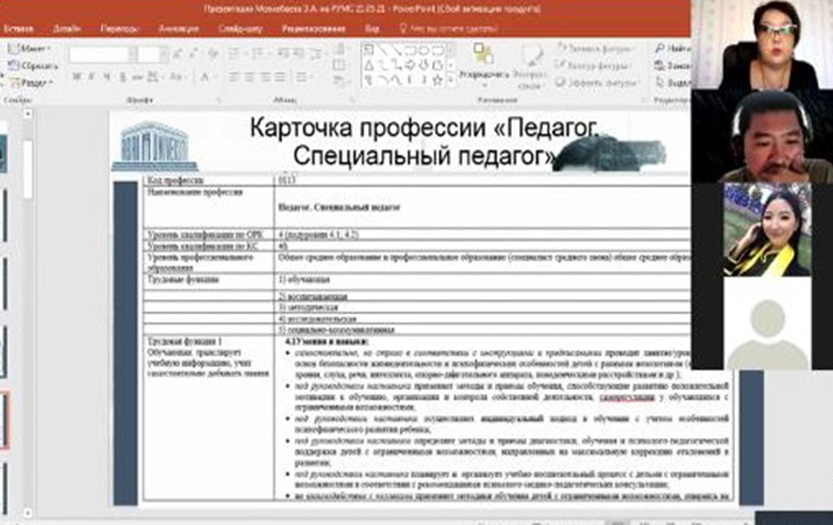
Task: Click the tell-me search lightbulb field
Action: click(x=448, y=29)
